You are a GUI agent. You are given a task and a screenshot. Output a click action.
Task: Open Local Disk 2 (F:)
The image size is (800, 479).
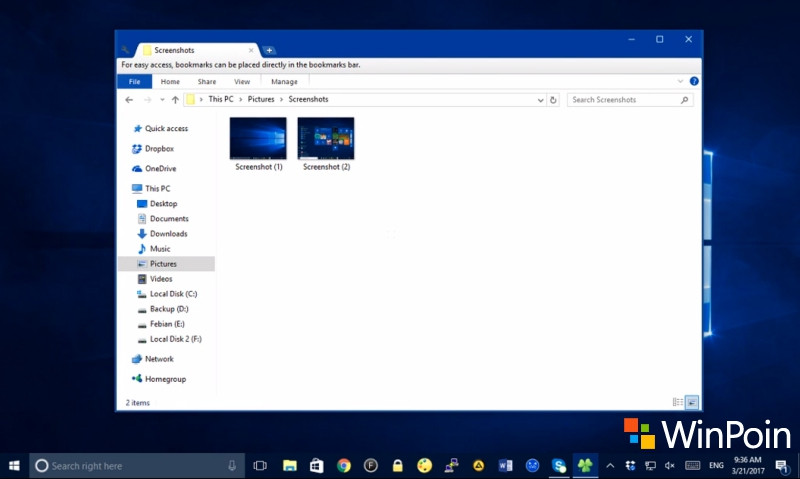[169, 339]
